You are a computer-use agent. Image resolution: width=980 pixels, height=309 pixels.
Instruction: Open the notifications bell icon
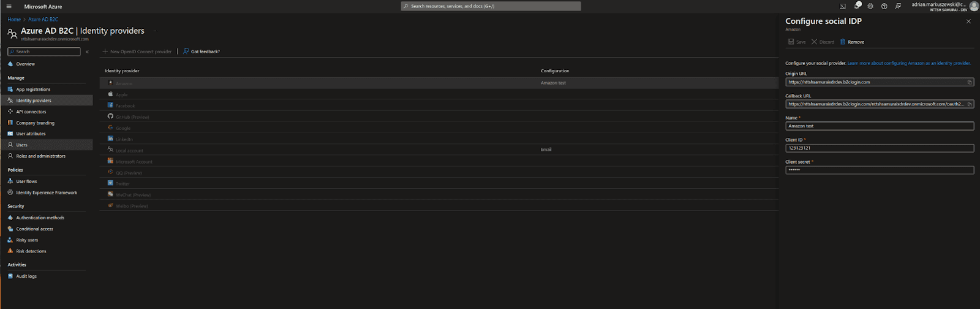[857, 6]
